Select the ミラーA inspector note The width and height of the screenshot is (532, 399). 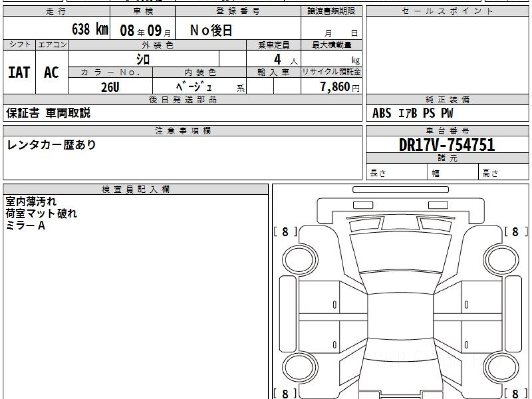[x=25, y=226]
